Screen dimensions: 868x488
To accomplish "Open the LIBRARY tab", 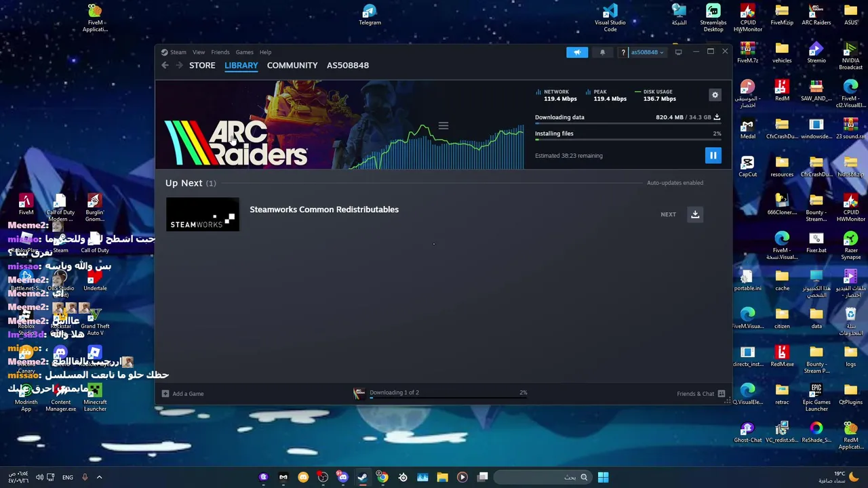I will coord(241,65).
